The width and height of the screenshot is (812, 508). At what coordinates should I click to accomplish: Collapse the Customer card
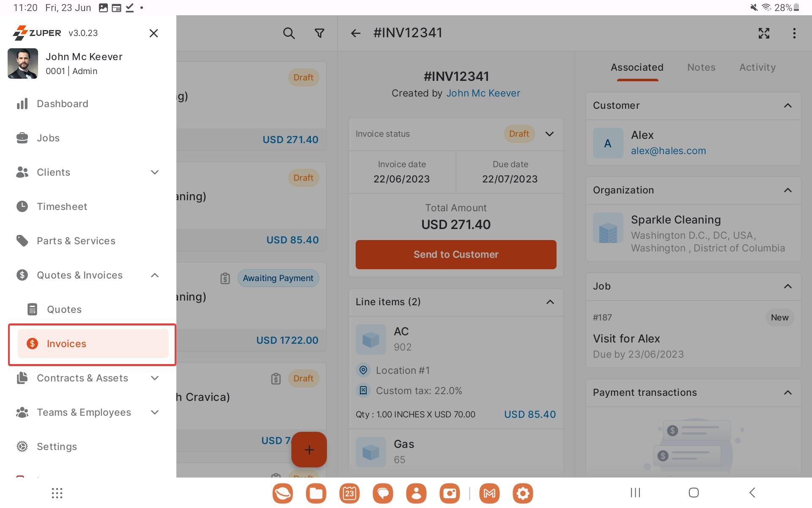787,105
